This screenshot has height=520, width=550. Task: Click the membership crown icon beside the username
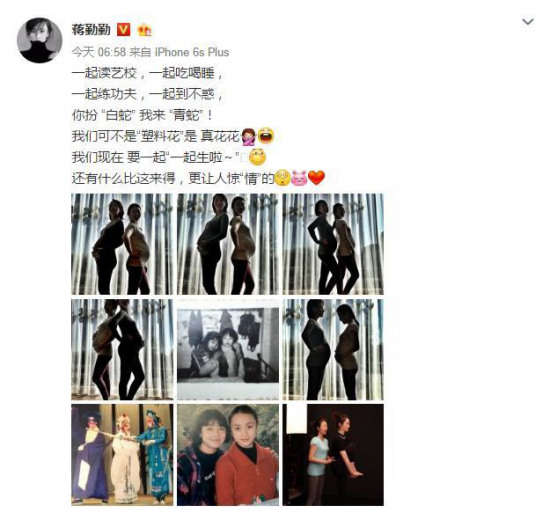pos(144,30)
